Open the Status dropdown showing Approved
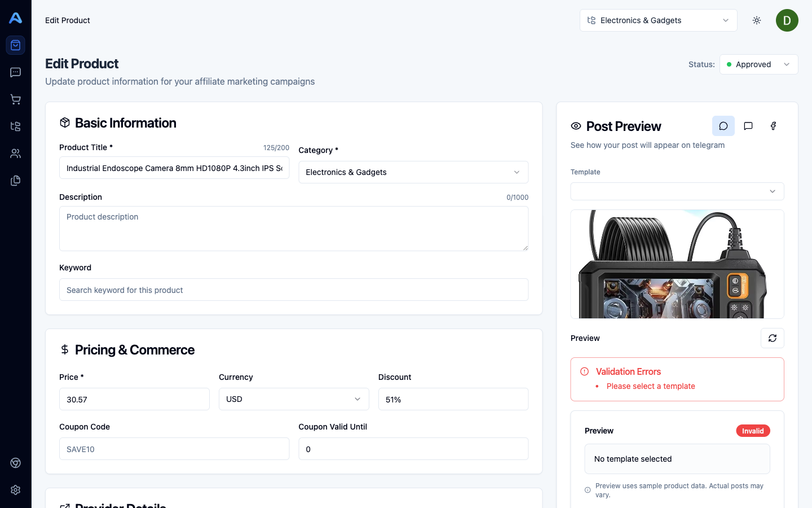Screen dimensions: 812x508 click(758, 64)
